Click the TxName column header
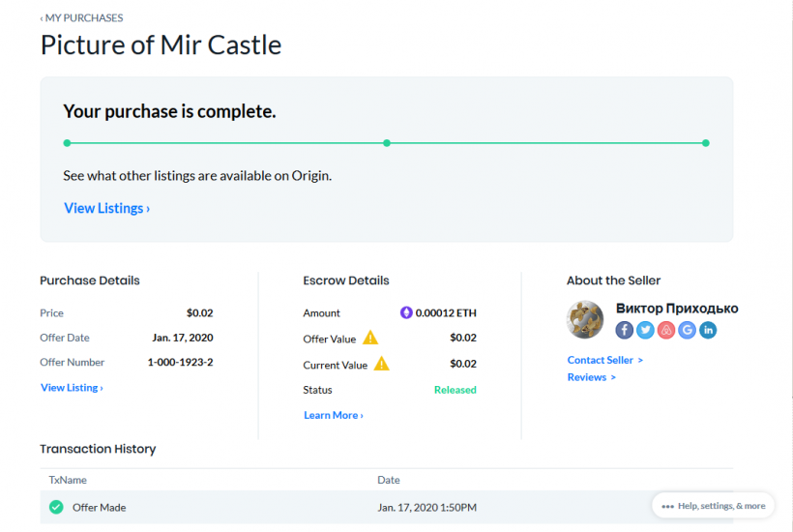Image resolution: width=793 pixels, height=532 pixels. 68,480
